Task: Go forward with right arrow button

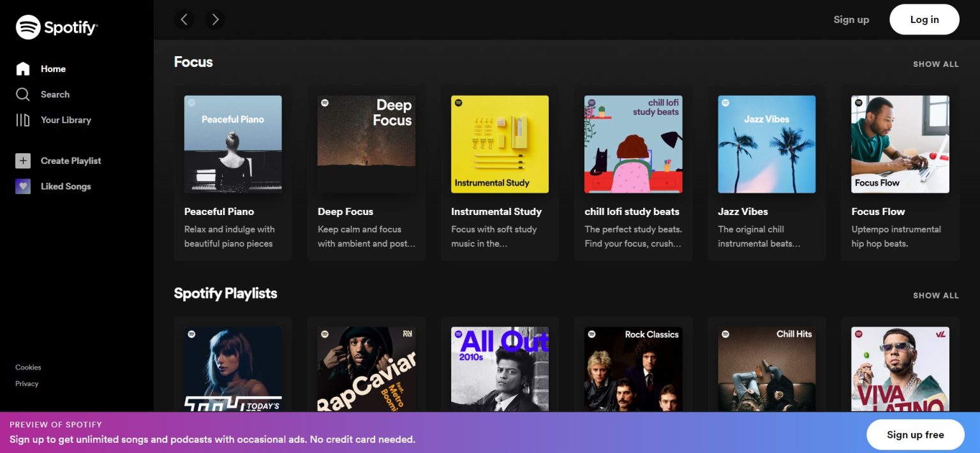Action: (x=215, y=20)
